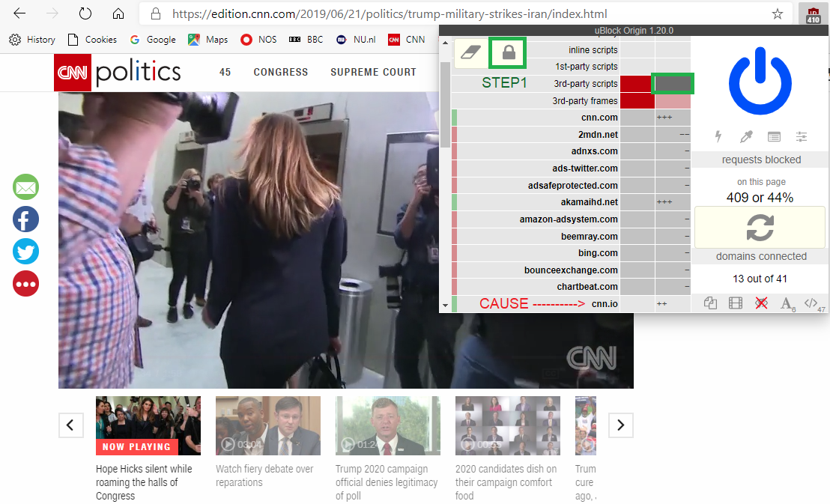830x504 pixels.
Task: Open the Google bookmark
Action: [153, 40]
